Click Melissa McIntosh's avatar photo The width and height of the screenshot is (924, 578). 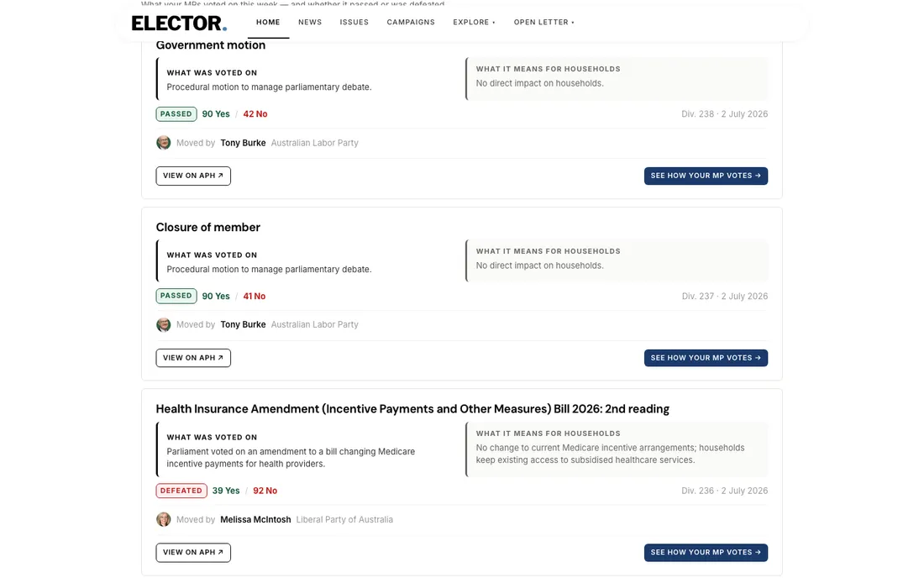pos(163,519)
